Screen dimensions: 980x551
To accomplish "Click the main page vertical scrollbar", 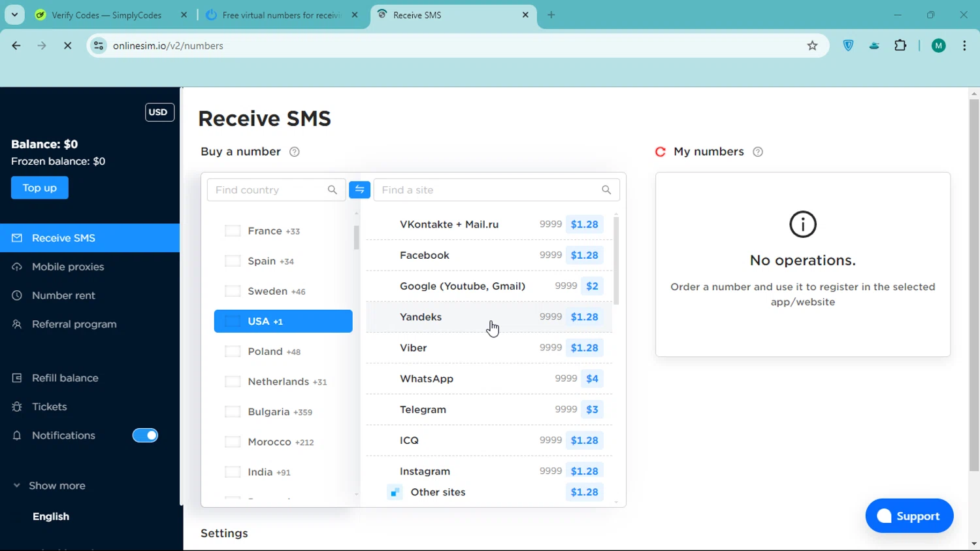I will click(x=974, y=285).
